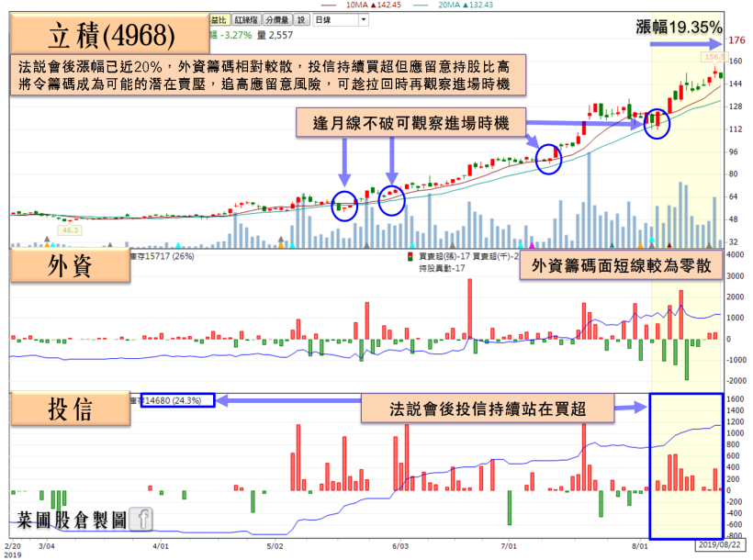This screenshot has width=753, height=560.
Task: Click the 3/04 date axis label
Action: [47, 546]
